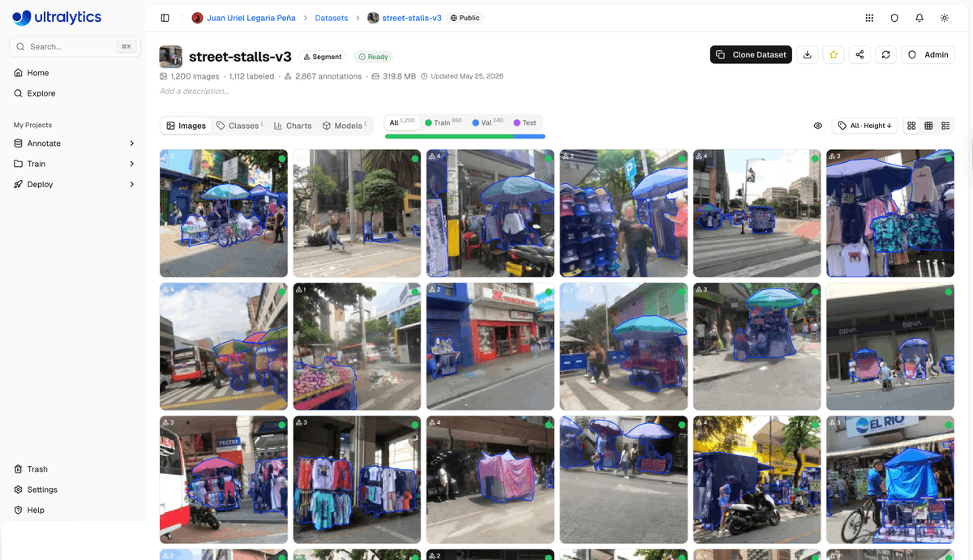The image size is (973, 560).
Task: Click Updated May 25, 2026 text
Action: pos(467,76)
